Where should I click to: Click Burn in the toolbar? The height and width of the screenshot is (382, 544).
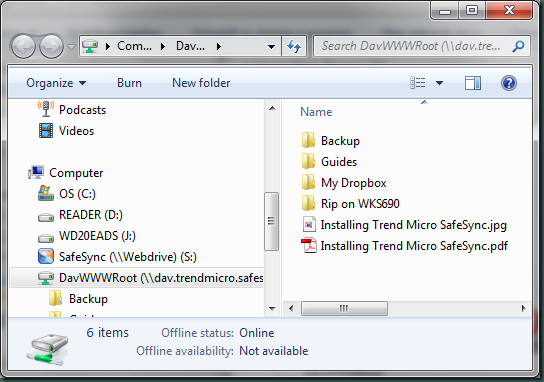coord(129,83)
